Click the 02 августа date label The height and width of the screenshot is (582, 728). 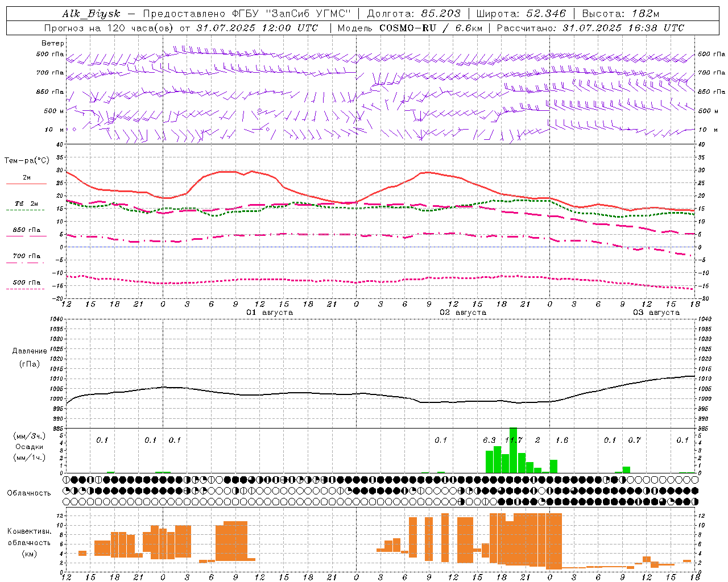click(x=463, y=313)
